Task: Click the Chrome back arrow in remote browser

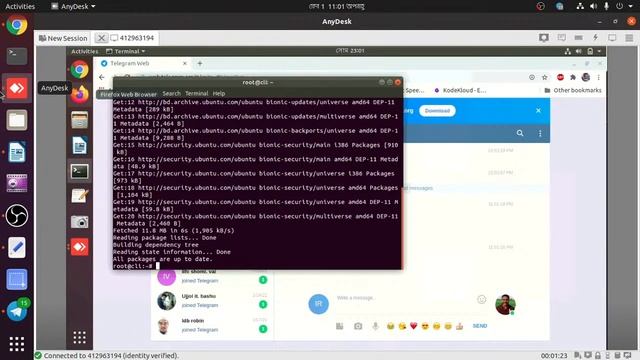Action: [x=102, y=77]
